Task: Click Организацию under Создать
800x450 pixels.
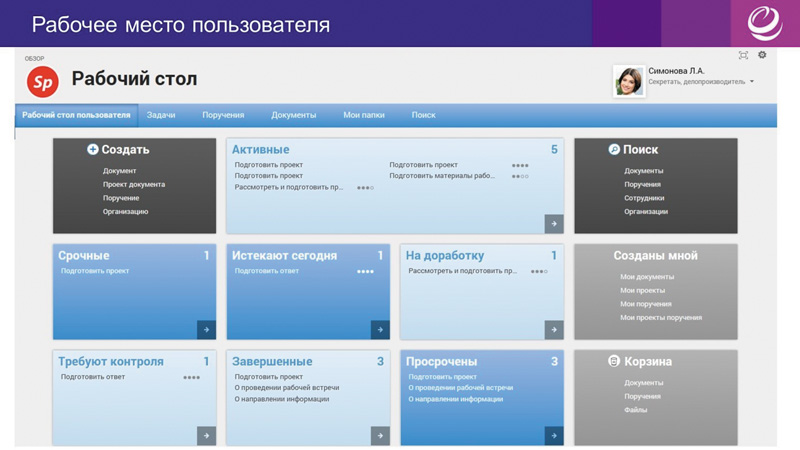Action: pyautogui.click(x=126, y=211)
